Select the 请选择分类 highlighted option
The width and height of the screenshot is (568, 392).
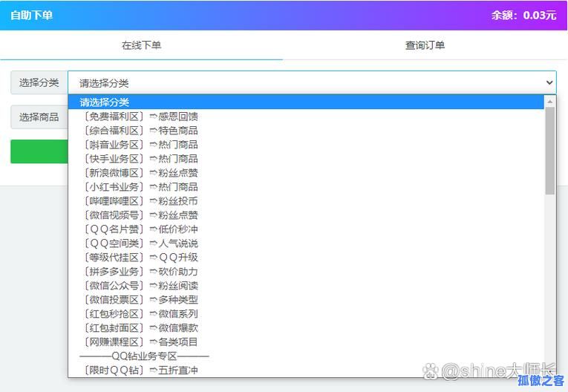coord(306,102)
